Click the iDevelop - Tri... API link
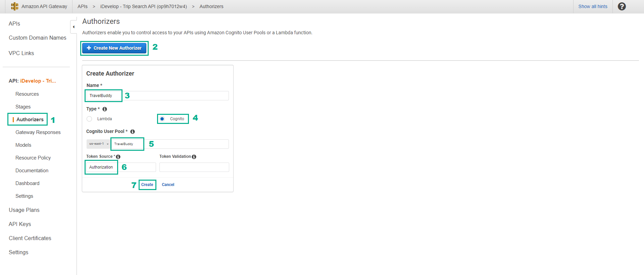 pos(38,81)
